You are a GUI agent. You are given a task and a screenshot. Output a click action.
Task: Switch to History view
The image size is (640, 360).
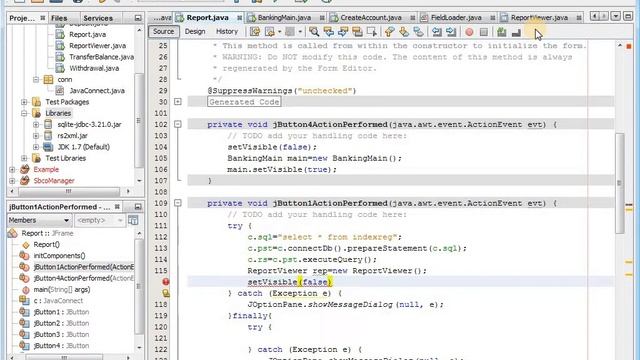pos(227,31)
